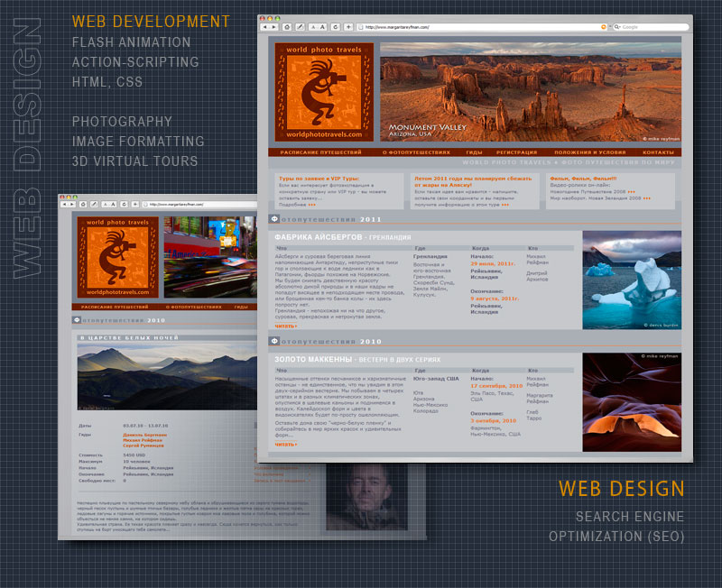Image resolution: width=722 pixels, height=588 pixels.
Task: Click the misty mountains photo in rear window
Action: point(167,376)
